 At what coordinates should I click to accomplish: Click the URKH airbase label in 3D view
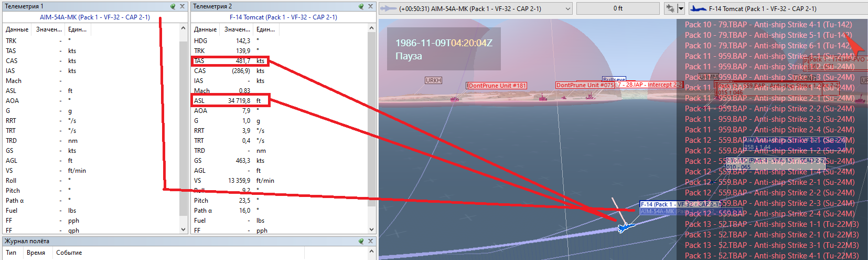(x=433, y=80)
